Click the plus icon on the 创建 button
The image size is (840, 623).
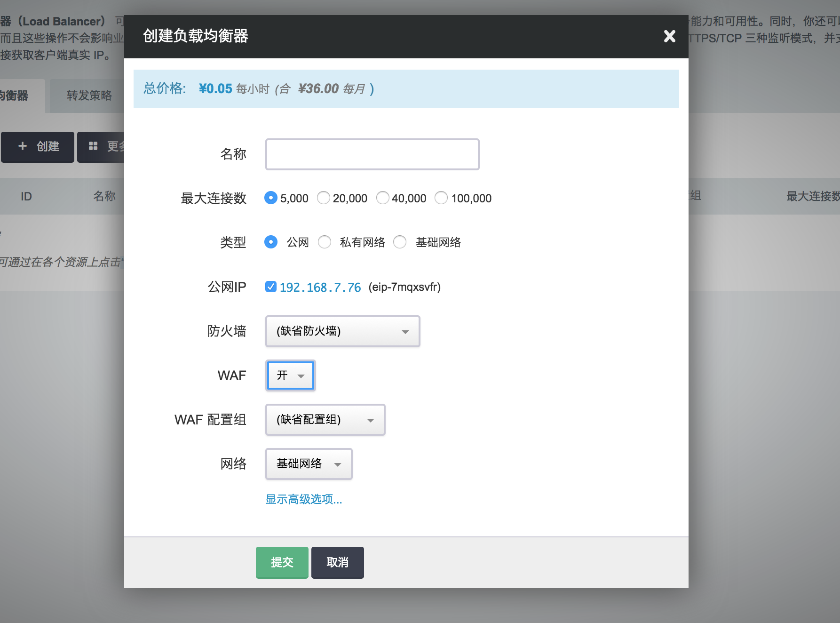point(22,146)
